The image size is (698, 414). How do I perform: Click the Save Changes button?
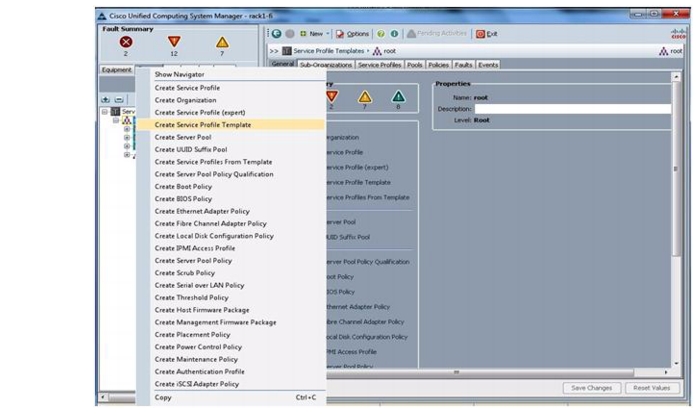pos(592,388)
